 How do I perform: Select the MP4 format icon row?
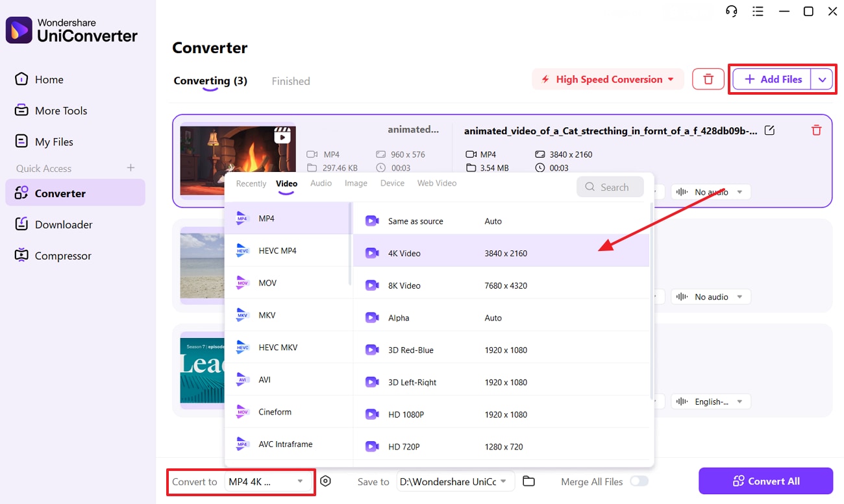pyautogui.click(x=287, y=219)
